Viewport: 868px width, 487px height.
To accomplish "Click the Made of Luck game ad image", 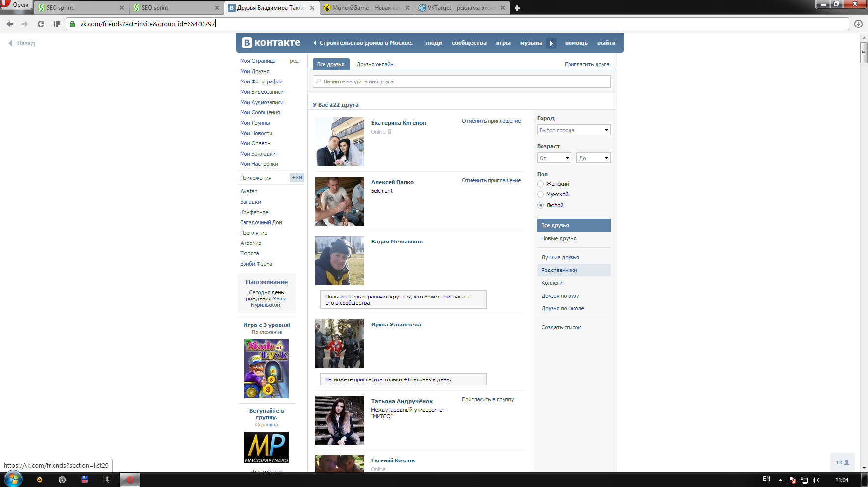I will tap(267, 369).
